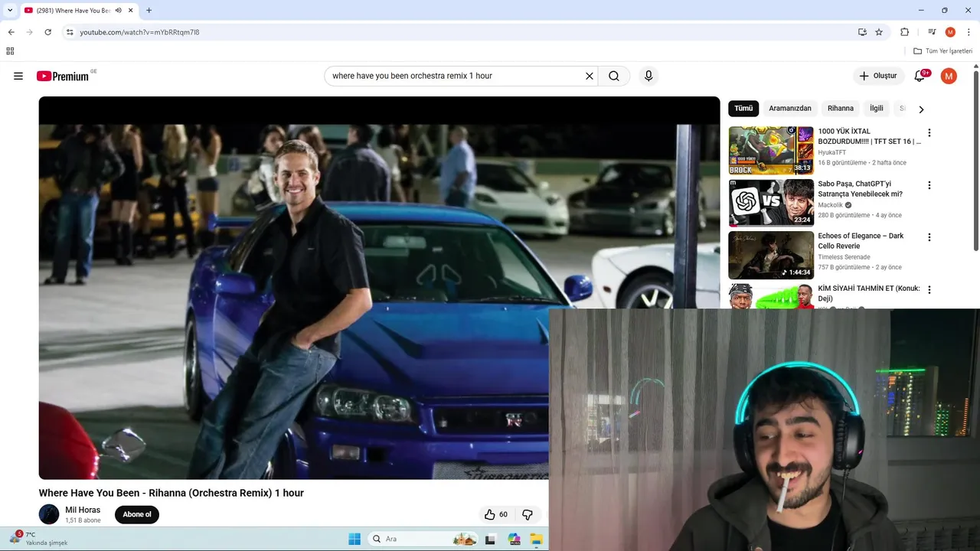
Task: Pause the video by clicking the player
Action: coord(379,288)
